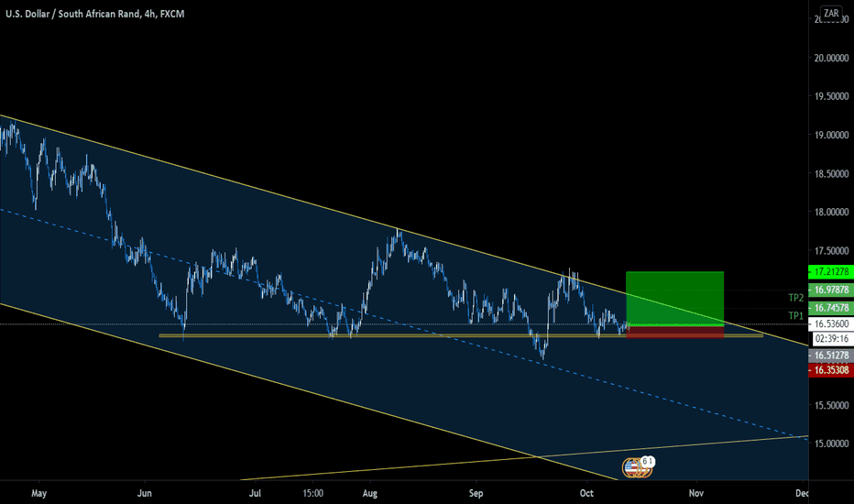Image resolution: width=854 pixels, height=504 pixels.
Task: Open the ZAR currency selector button
Action: point(831,13)
